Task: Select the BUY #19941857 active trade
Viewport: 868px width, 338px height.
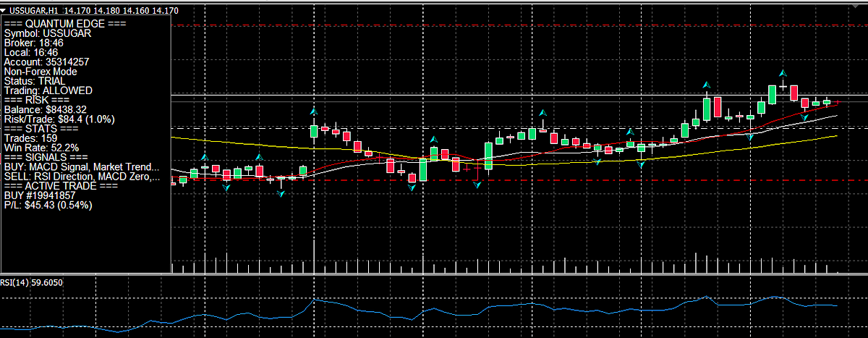Action: coord(40,195)
